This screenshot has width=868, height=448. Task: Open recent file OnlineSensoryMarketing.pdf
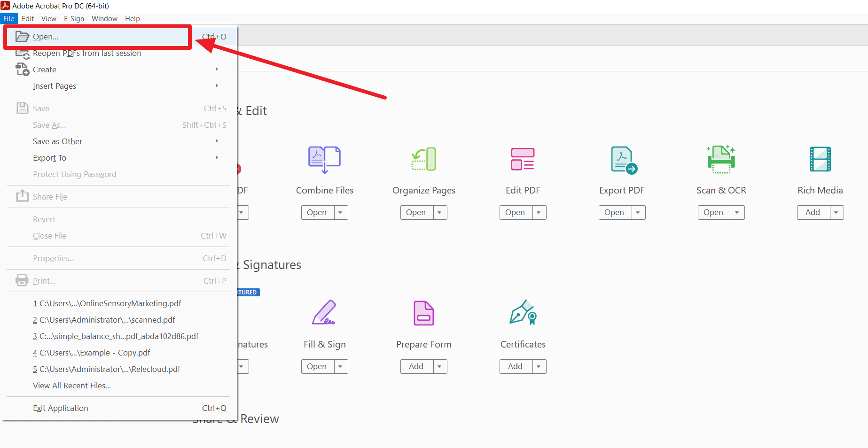(x=118, y=303)
